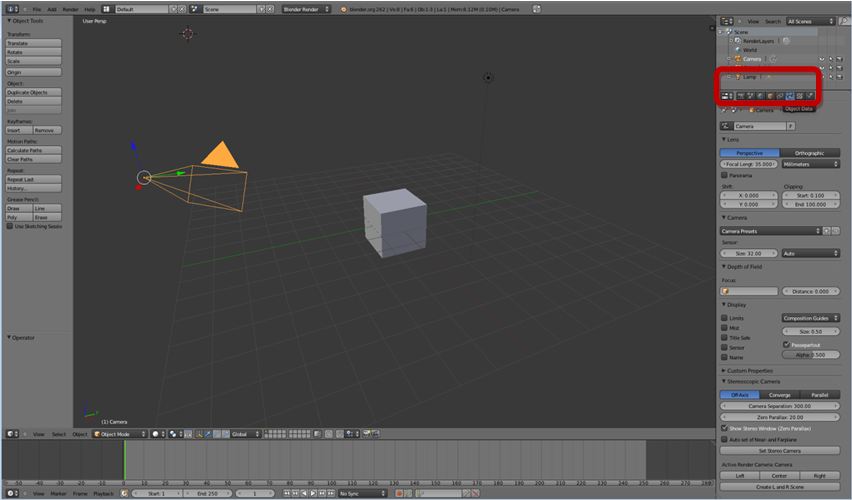Image resolution: width=852 pixels, height=500 pixels.
Task: Click the Delete button in Object Tools
Action: coord(34,101)
